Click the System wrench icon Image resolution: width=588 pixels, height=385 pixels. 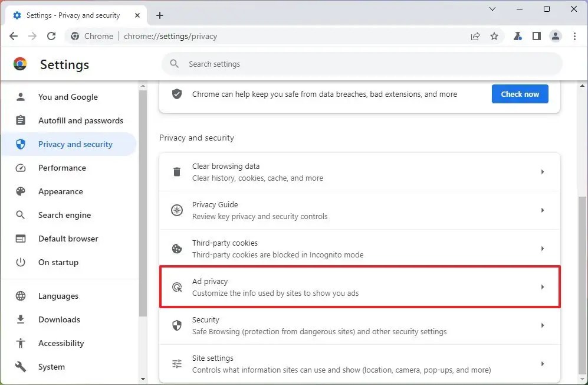pyautogui.click(x=20, y=367)
